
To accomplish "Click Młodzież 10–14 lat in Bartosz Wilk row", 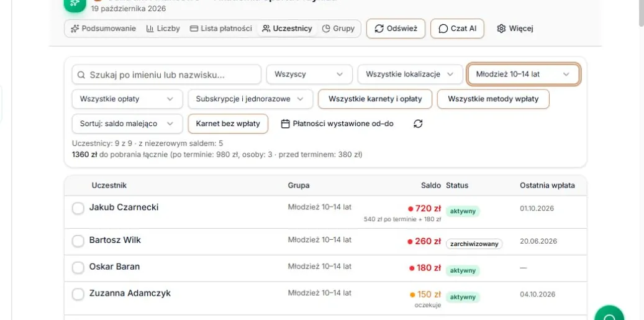I will (x=320, y=240).
